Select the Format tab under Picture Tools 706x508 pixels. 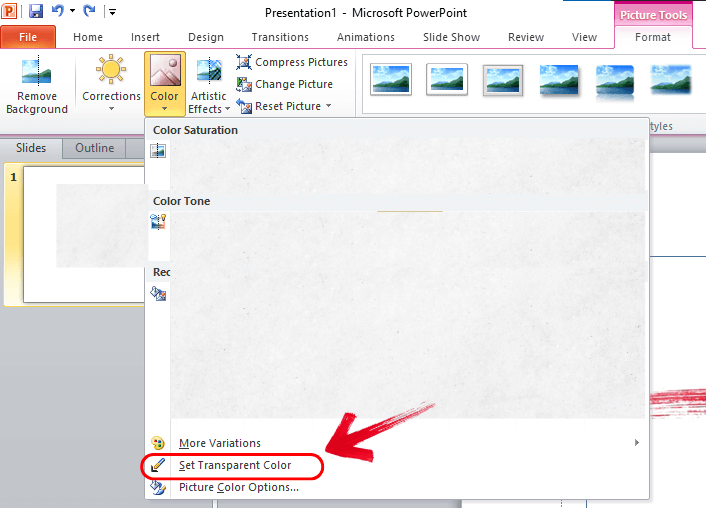[x=653, y=37]
